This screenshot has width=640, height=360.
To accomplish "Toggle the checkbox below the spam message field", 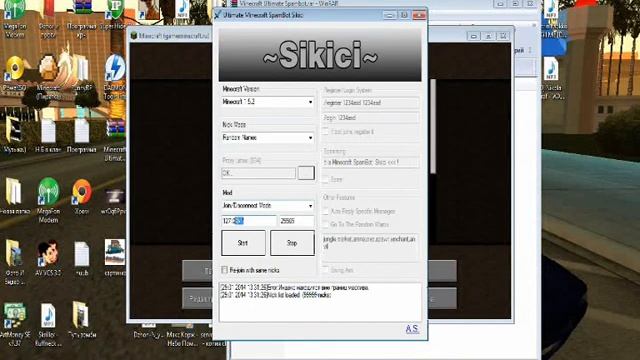I will (x=326, y=179).
